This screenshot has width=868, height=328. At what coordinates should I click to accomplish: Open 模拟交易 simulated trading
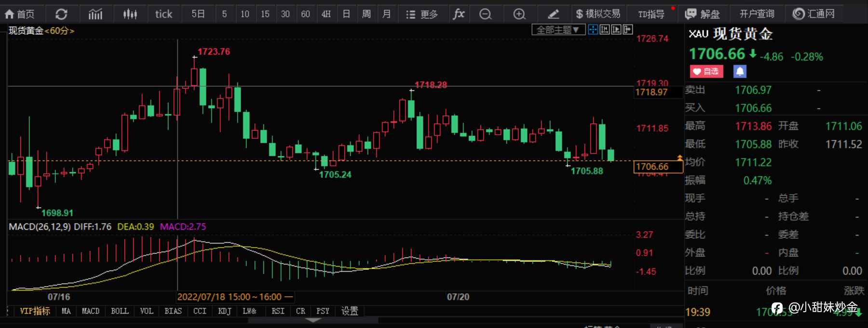point(598,14)
